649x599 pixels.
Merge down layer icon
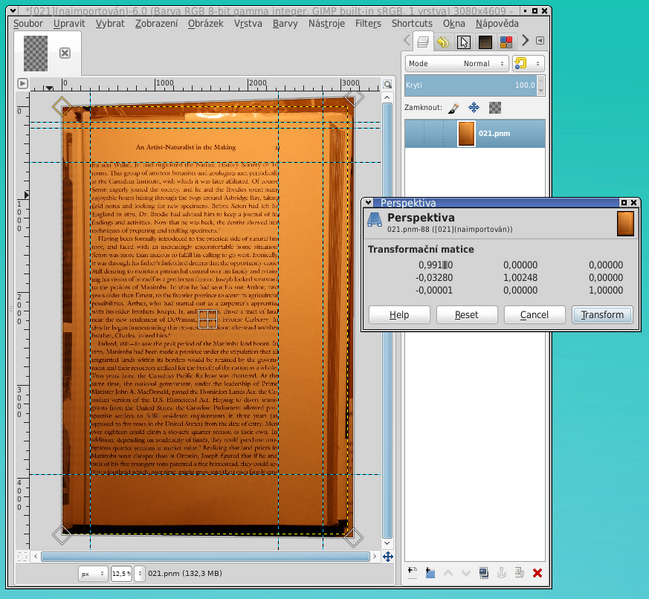[x=519, y=573]
